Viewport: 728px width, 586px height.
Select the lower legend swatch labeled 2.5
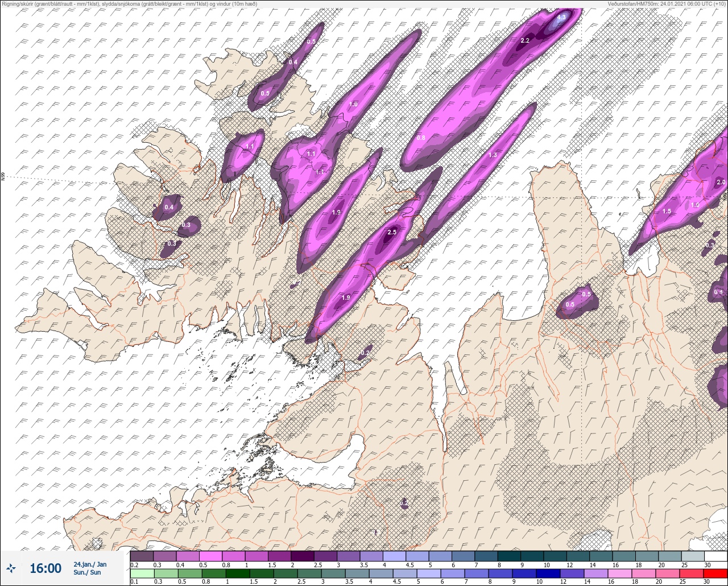[309, 573]
